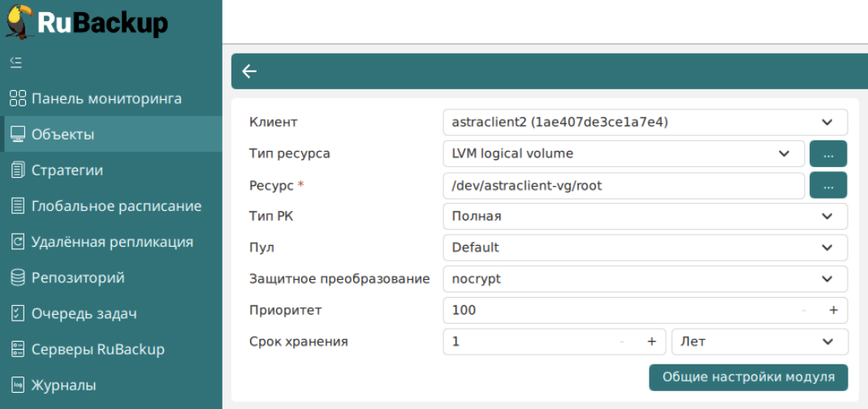
Task: Collapse the sidebar with the hamburger icon
Action: (x=15, y=62)
